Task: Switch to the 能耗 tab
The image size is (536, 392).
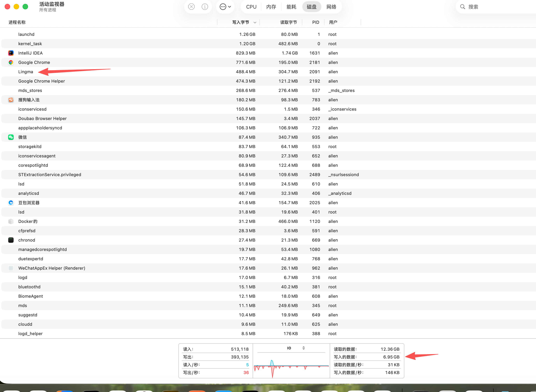Action: 291,7
